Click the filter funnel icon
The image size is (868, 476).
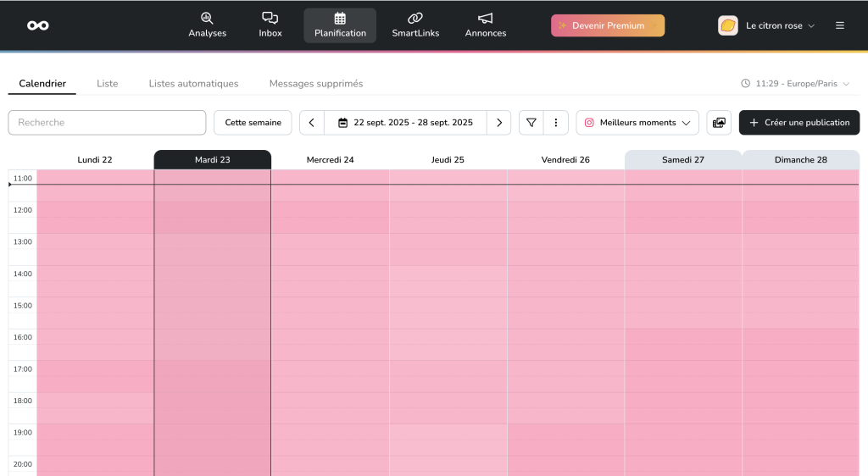coord(531,123)
